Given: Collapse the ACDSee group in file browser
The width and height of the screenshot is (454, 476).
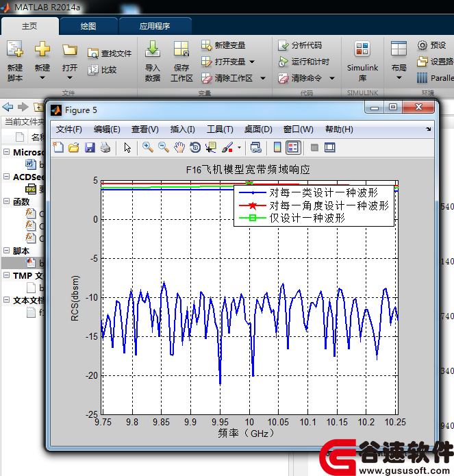Looking at the screenshot, I should (x=6, y=177).
